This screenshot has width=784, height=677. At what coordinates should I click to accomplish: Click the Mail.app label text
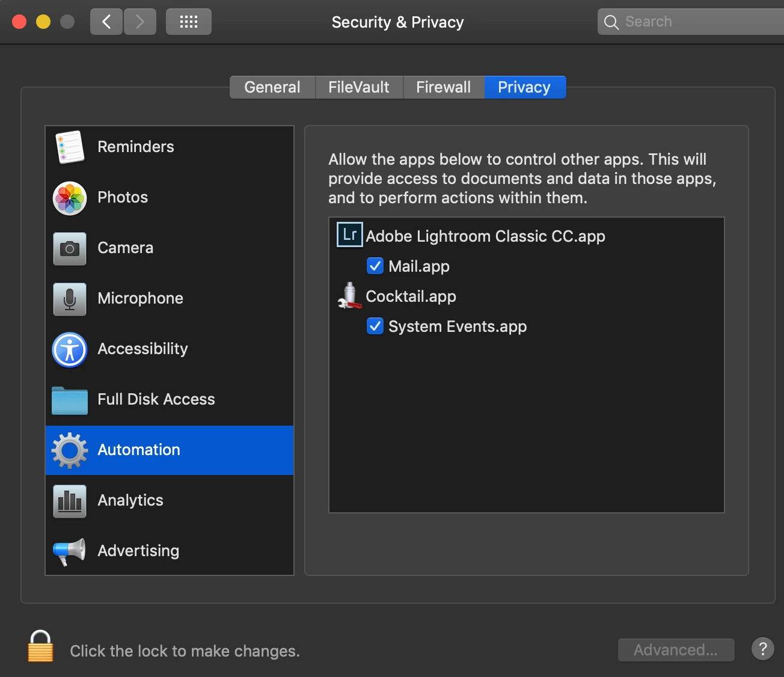(x=419, y=266)
